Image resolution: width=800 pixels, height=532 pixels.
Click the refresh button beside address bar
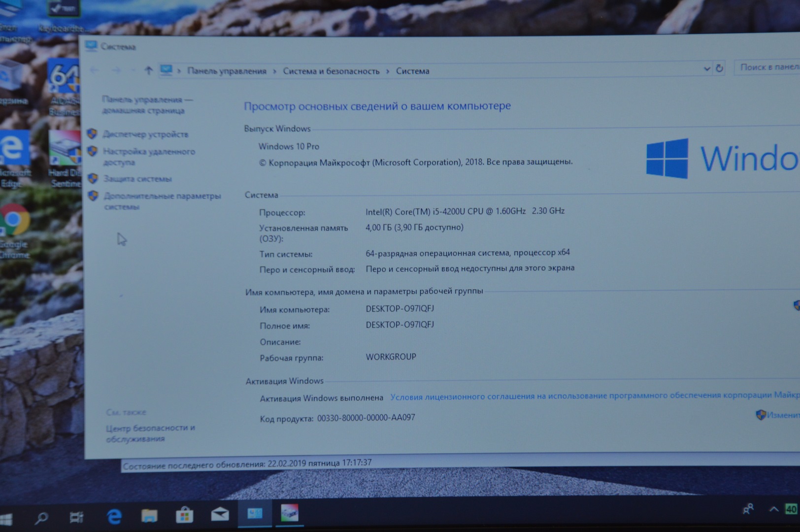pyautogui.click(x=719, y=68)
